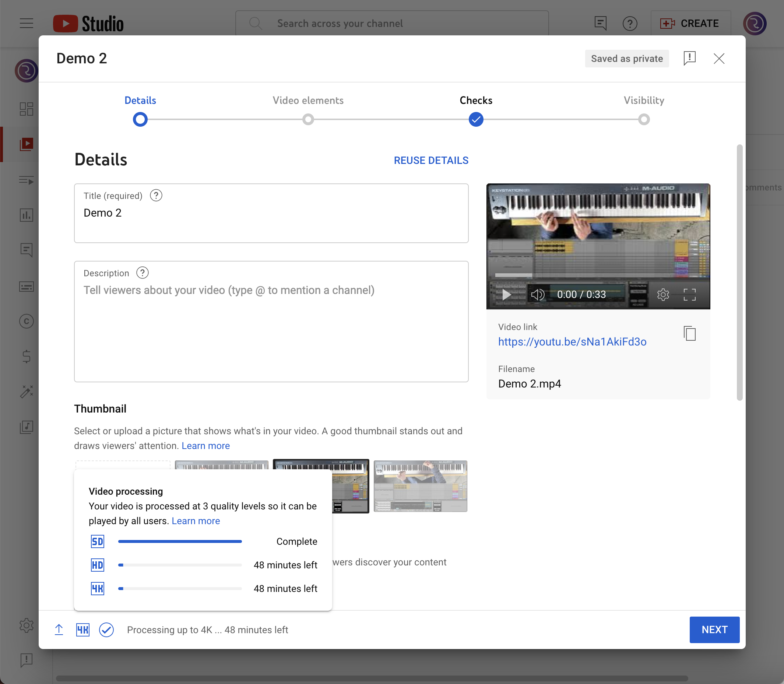Open video player settings gear

coord(663,294)
